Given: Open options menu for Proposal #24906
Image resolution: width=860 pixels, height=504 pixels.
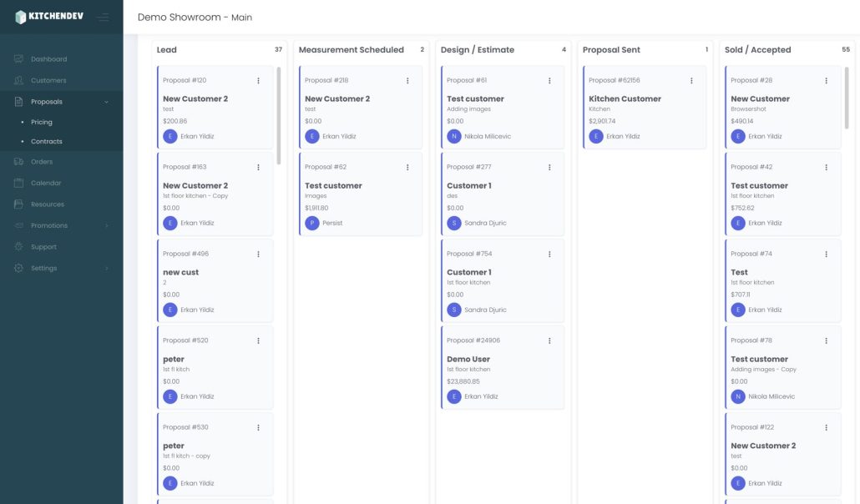Looking at the screenshot, I should click(x=549, y=340).
